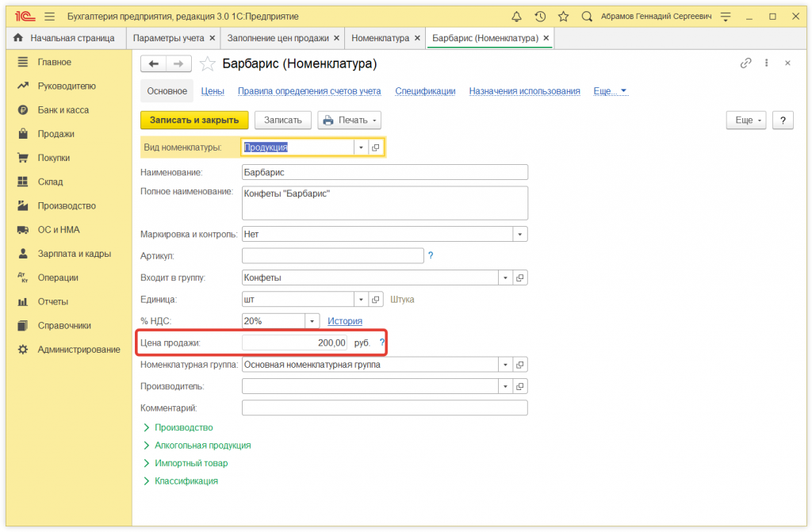
Task: Click into the Артикул input field
Action: tap(332, 255)
